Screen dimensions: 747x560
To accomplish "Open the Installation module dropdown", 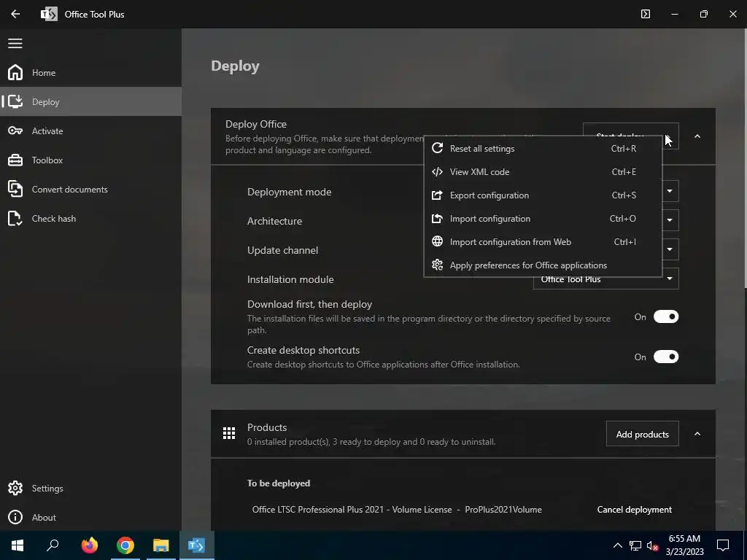I will [x=606, y=279].
